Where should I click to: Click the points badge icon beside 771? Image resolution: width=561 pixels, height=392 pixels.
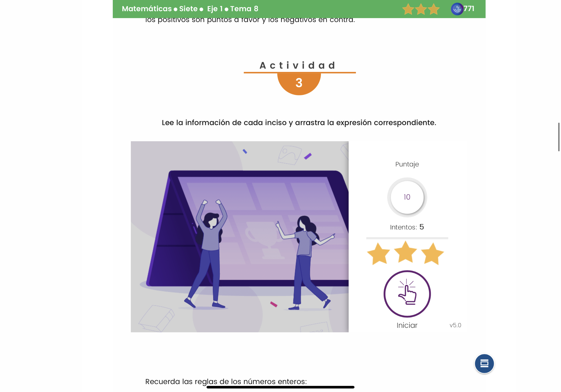click(457, 9)
